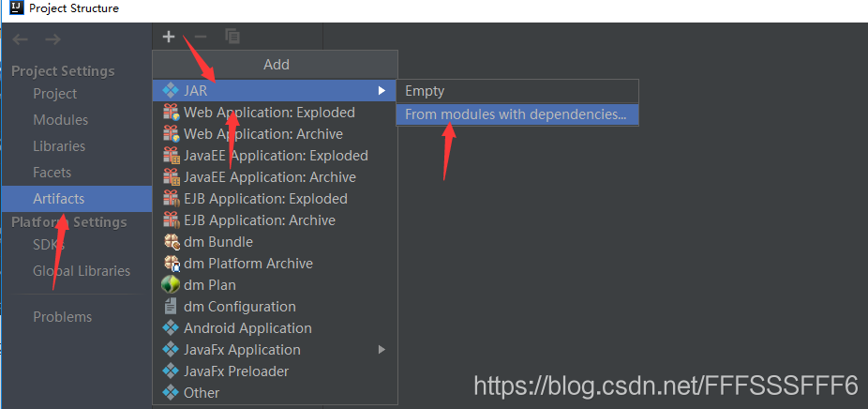The height and width of the screenshot is (409, 868).
Task: Select JavaEE Application: Exploded entry
Action: [275, 156]
